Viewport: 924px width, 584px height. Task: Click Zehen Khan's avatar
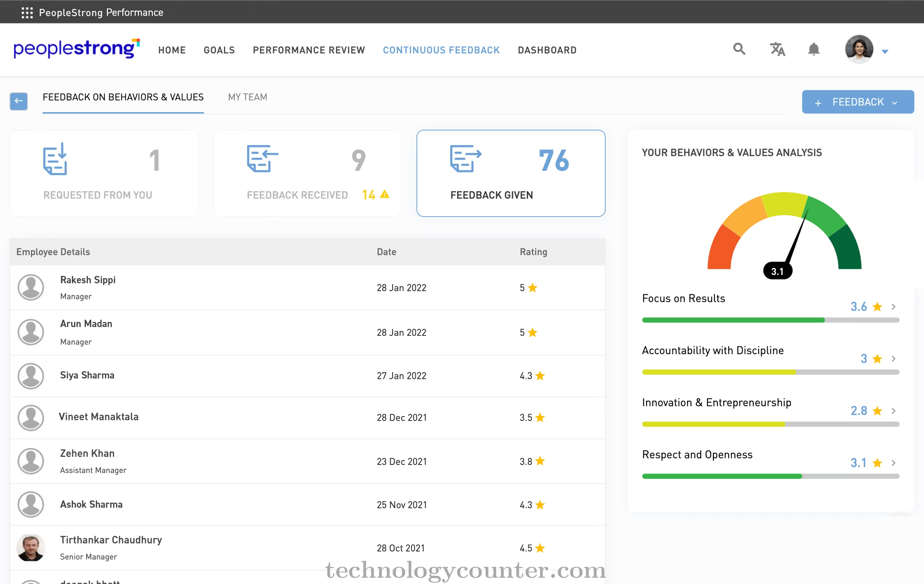pyautogui.click(x=31, y=461)
